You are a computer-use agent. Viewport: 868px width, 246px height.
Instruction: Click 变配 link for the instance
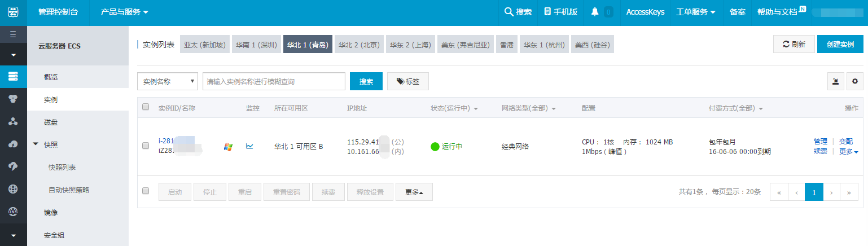846,142
